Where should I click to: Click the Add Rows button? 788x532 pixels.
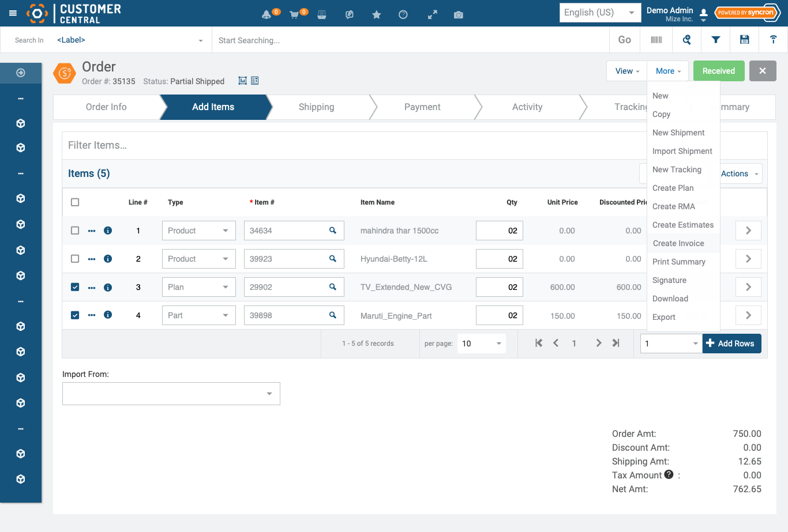(731, 344)
